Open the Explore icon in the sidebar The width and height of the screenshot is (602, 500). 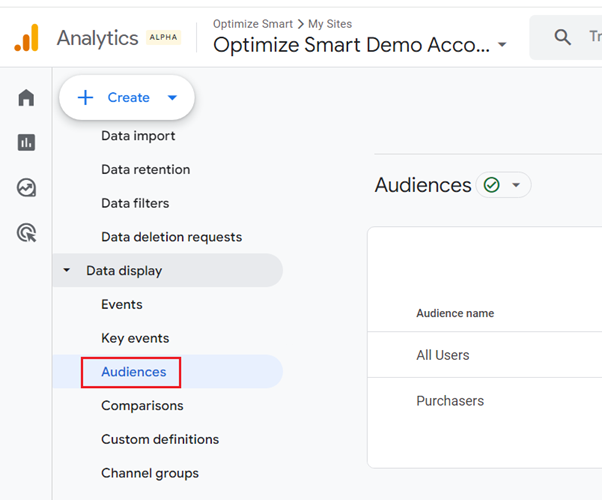click(x=26, y=188)
